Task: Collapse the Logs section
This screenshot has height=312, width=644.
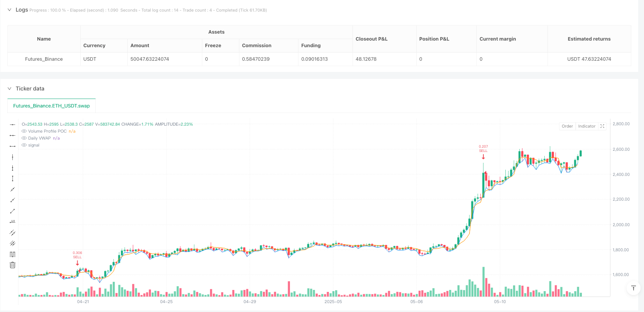Action: click(x=10, y=10)
